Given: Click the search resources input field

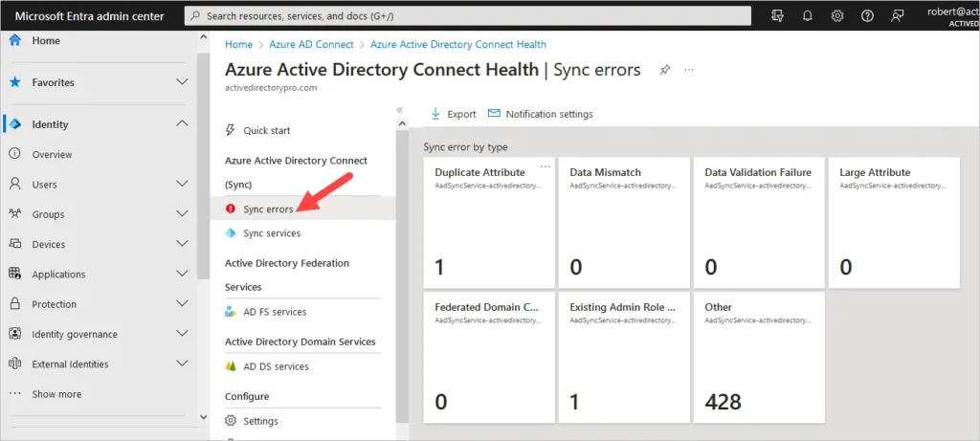Looking at the screenshot, I should (468, 16).
